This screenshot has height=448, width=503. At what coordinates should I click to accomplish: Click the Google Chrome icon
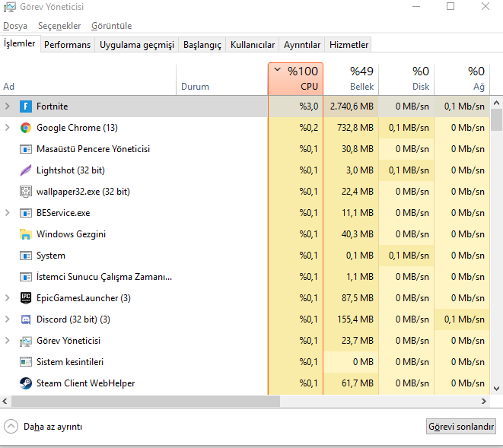26,128
